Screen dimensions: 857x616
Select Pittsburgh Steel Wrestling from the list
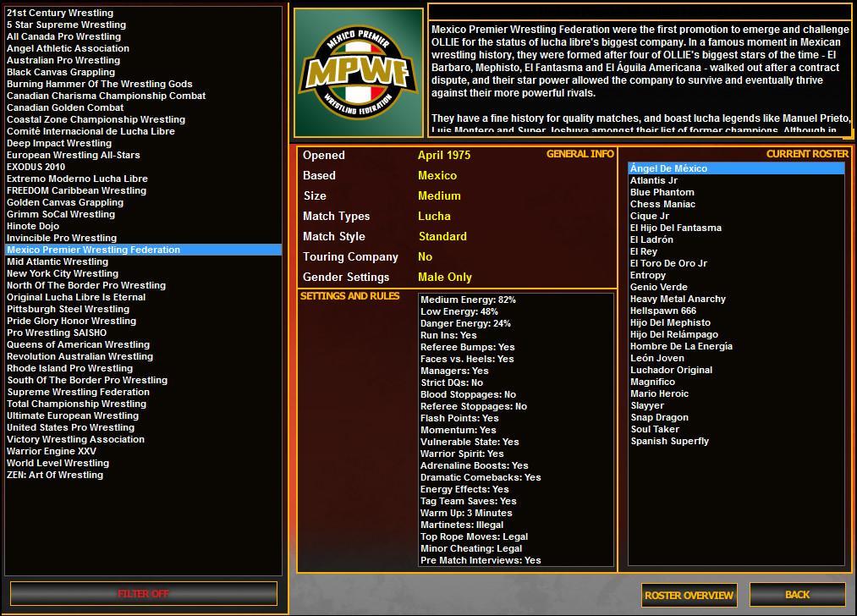66,309
